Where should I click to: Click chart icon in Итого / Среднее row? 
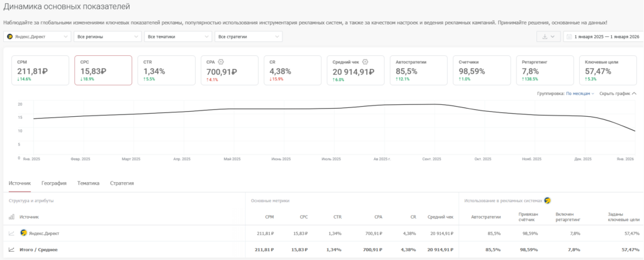tap(12, 249)
